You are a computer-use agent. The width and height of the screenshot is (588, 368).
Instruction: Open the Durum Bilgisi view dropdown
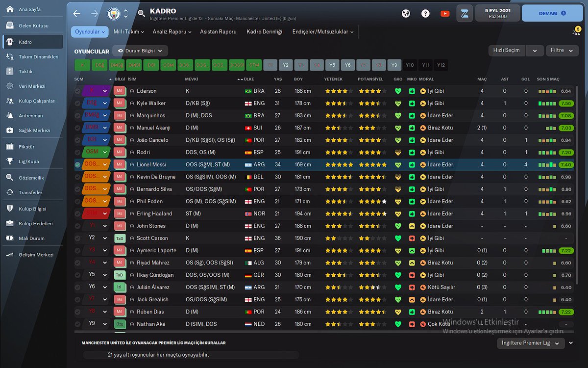[x=140, y=51]
